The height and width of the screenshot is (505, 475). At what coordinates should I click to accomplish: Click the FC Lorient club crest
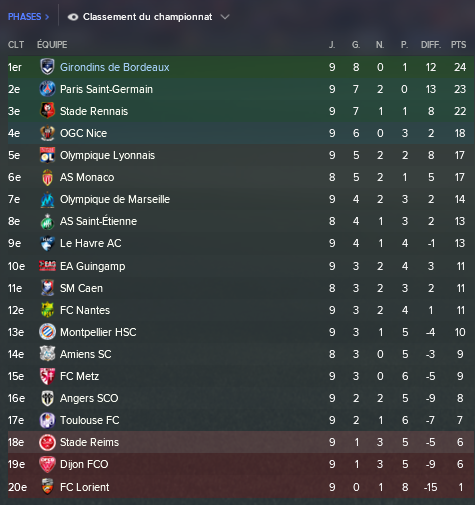pos(47,487)
